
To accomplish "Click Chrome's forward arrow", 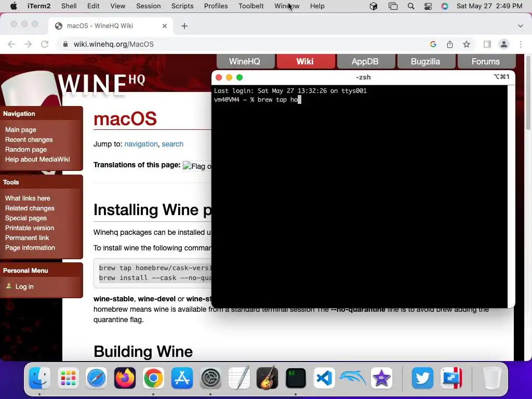I will click(28, 45).
